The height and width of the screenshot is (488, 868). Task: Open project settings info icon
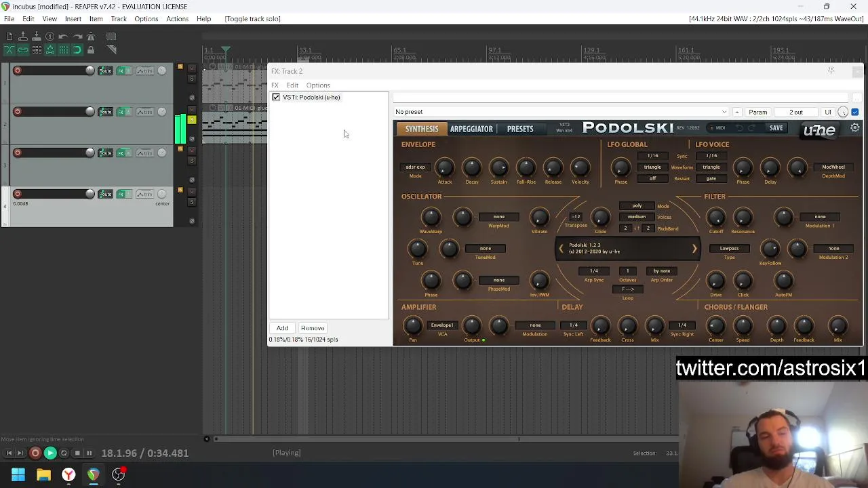pos(50,36)
